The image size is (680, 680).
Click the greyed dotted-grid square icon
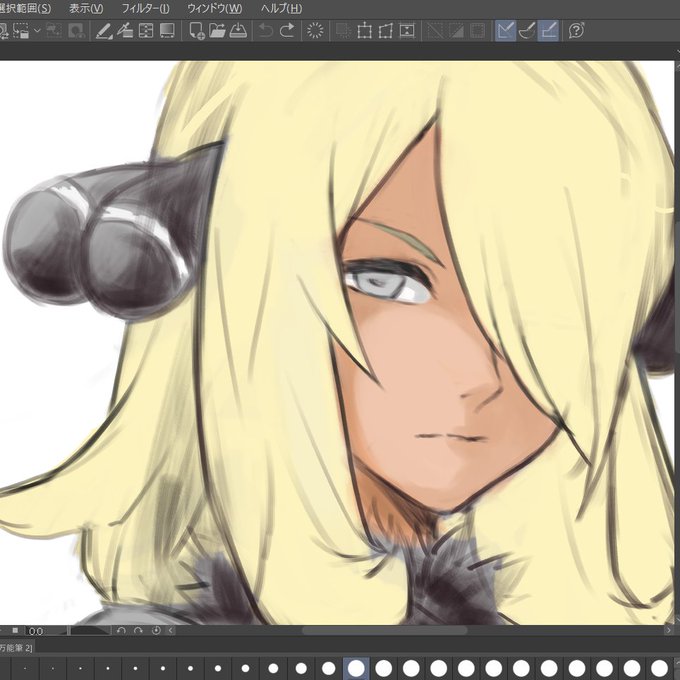[477, 31]
